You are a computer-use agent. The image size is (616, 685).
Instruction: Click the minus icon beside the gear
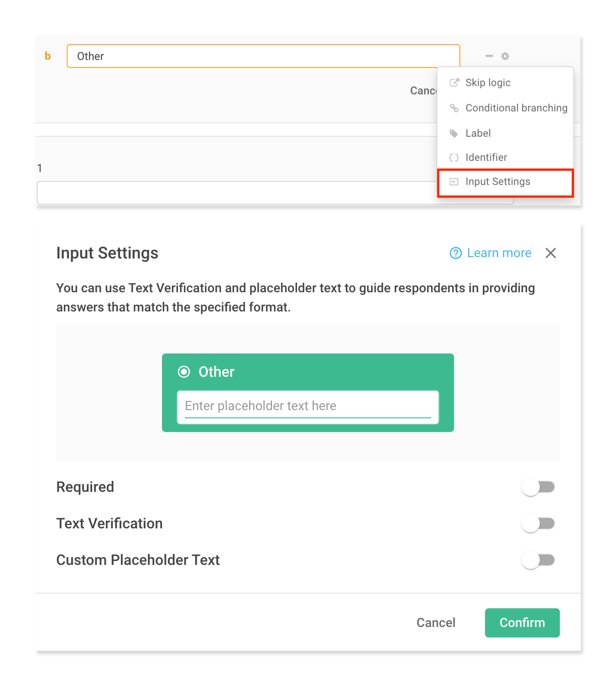489,56
